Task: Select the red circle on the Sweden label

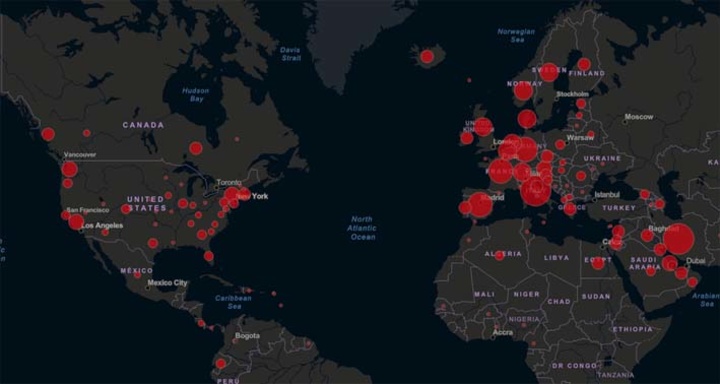Action: coord(549,73)
